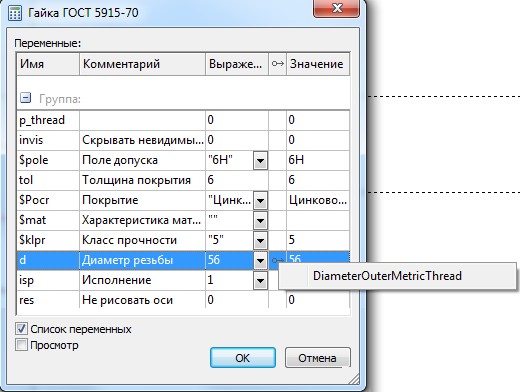Open the $klpr strength class dropdown
The height and width of the screenshot is (392, 520).
pyautogui.click(x=260, y=241)
